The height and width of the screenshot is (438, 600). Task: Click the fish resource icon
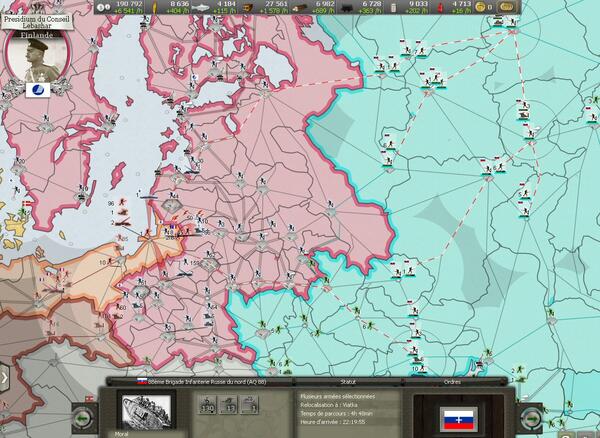(200, 7)
